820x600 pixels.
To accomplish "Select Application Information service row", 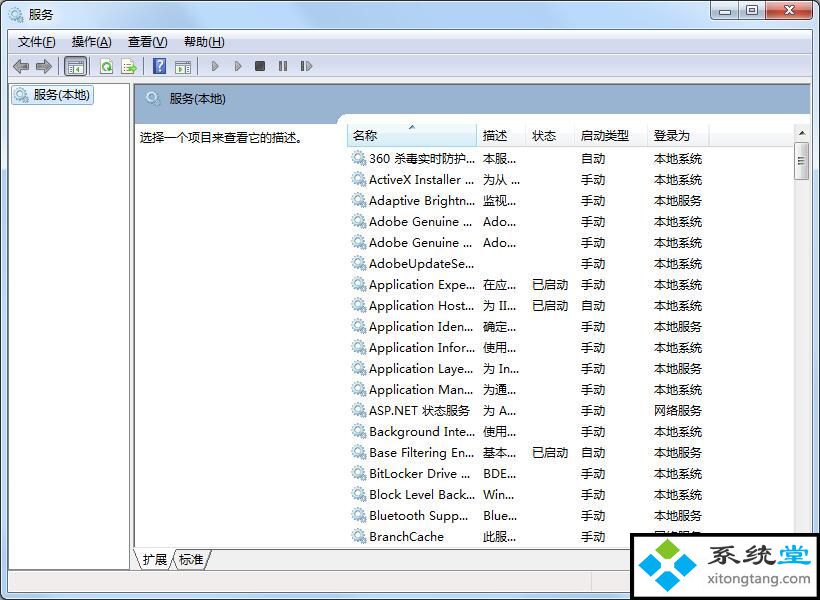I will (527, 347).
